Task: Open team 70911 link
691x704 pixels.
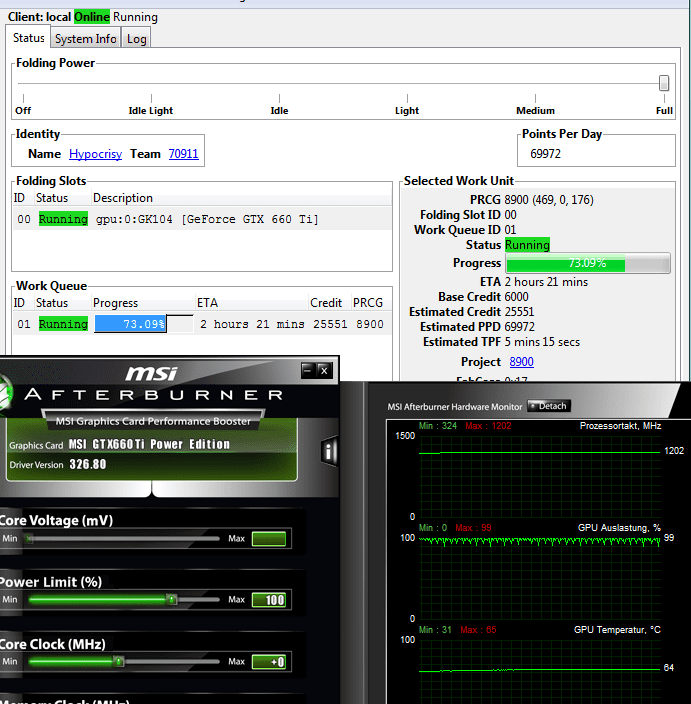Action: coord(183,154)
